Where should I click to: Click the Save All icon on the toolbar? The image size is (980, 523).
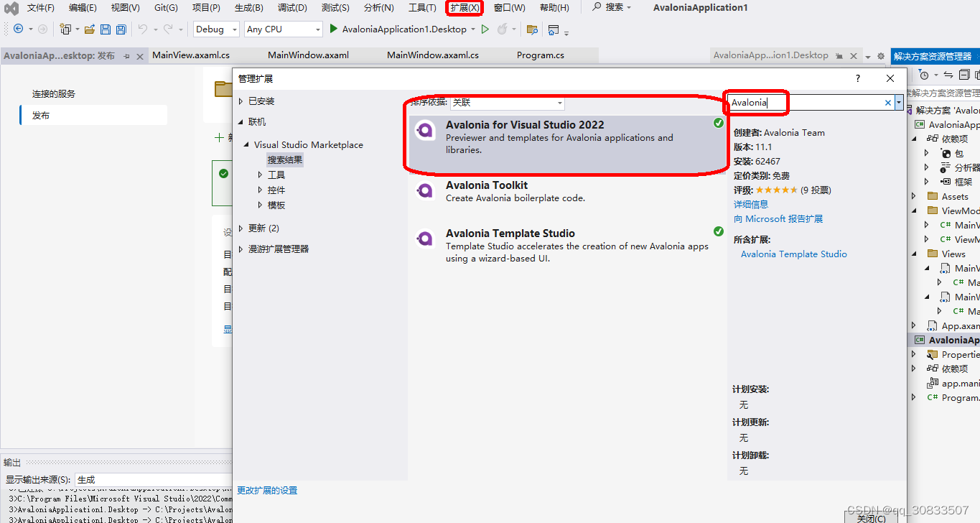coord(121,29)
